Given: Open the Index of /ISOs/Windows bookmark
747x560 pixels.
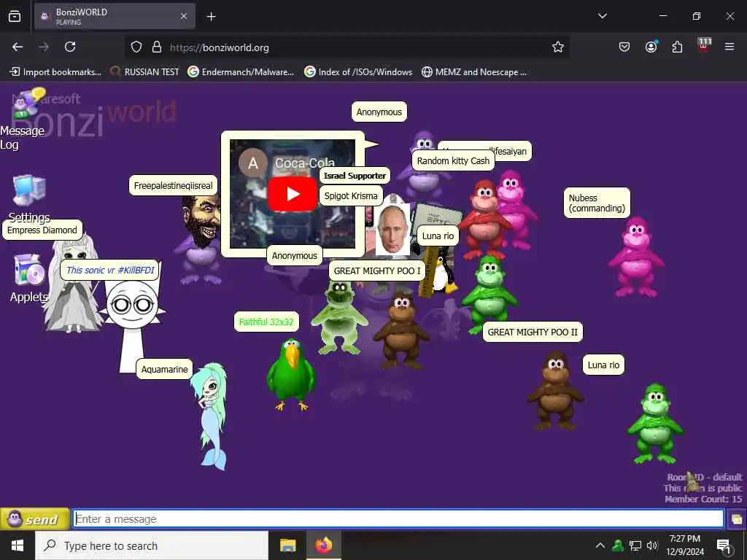Looking at the screenshot, I should click(358, 72).
